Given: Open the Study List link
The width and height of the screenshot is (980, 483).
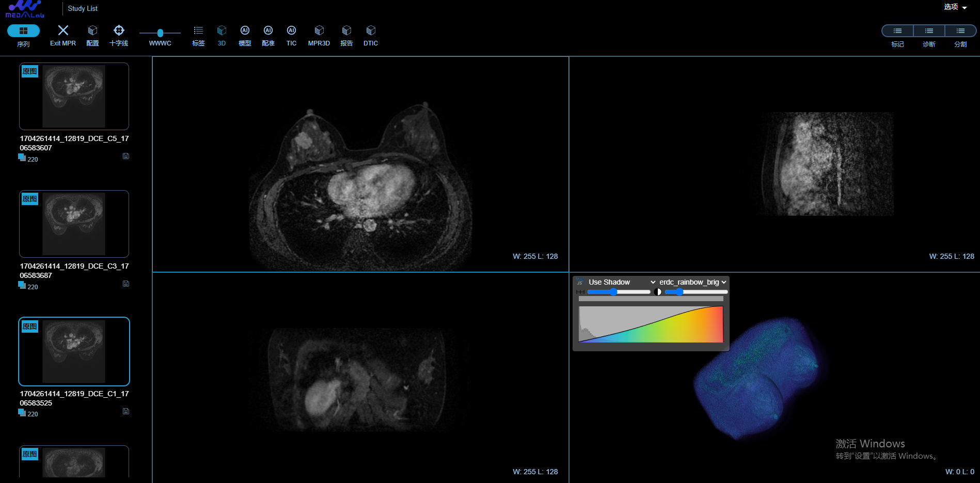Looking at the screenshot, I should tap(83, 8).
